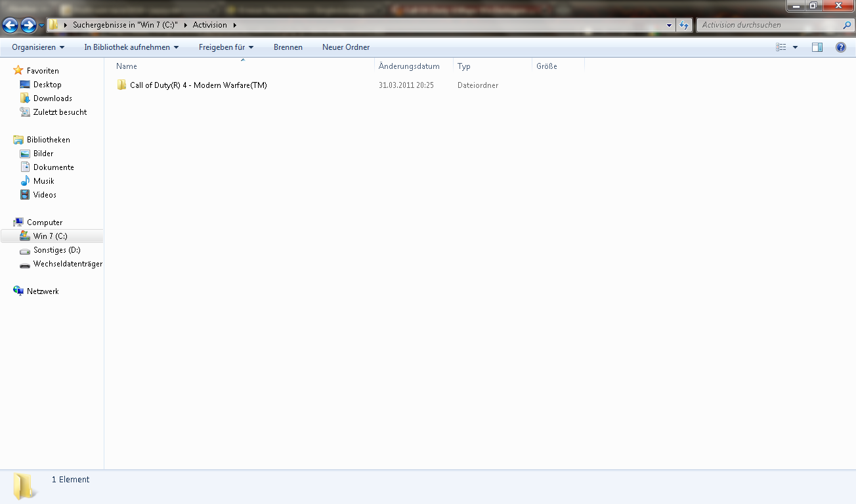The height and width of the screenshot is (504, 856).
Task: Click the Brennen toolbar button
Action: point(288,47)
